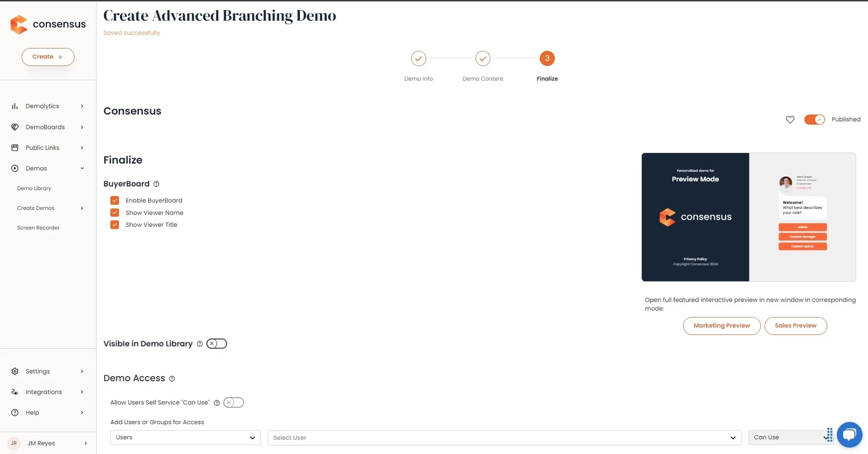868x454 pixels.
Task: Open JM Reyes account menu chevron
Action: (x=86, y=443)
